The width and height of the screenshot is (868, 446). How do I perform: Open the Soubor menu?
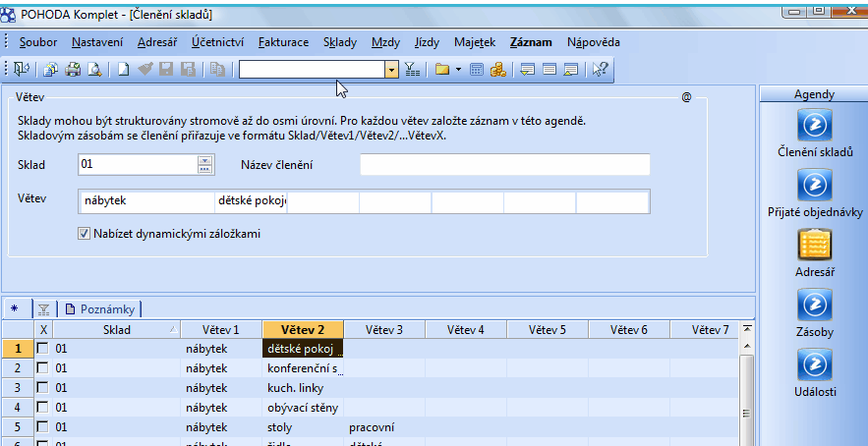pyautogui.click(x=38, y=42)
